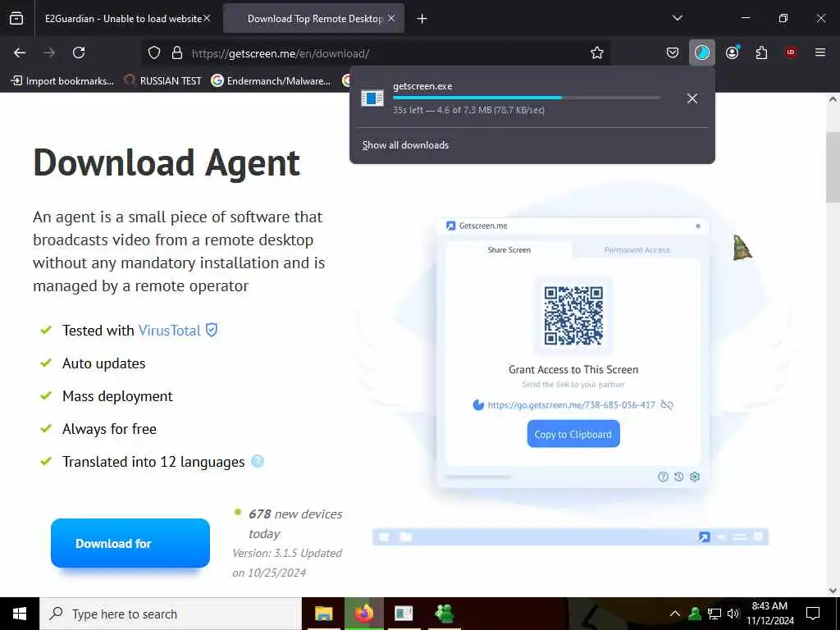Toggle the downloads panel toolbar button
Viewport: 840px width, 630px height.
tap(702, 52)
